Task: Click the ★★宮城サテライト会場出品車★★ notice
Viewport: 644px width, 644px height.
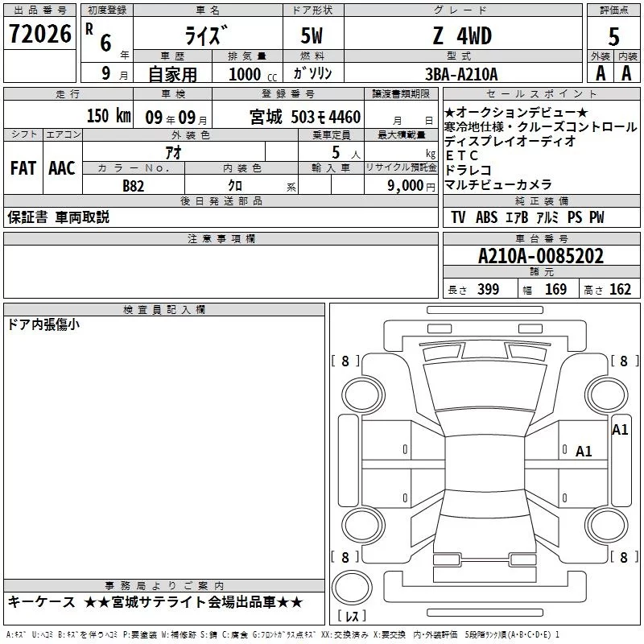Action: (193, 602)
